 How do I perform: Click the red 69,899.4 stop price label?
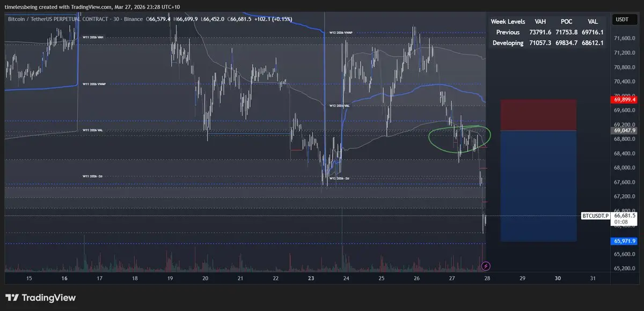click(x=625, y=100)
